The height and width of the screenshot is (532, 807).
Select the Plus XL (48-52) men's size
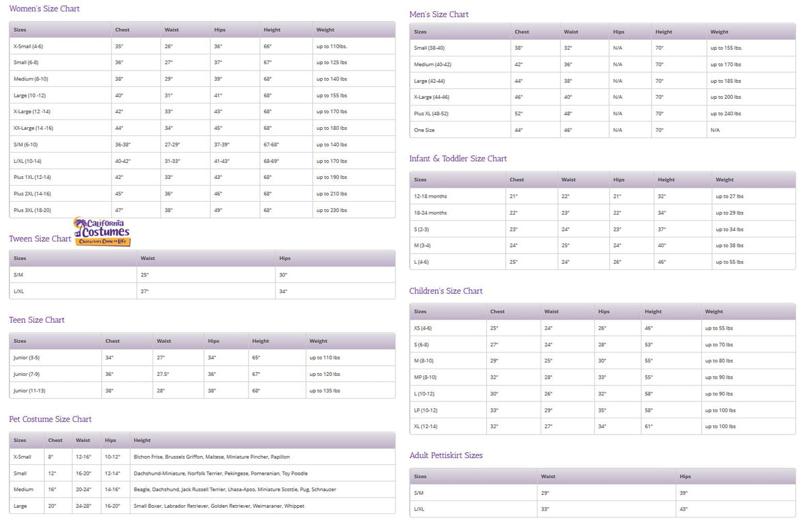click(431, 114)
